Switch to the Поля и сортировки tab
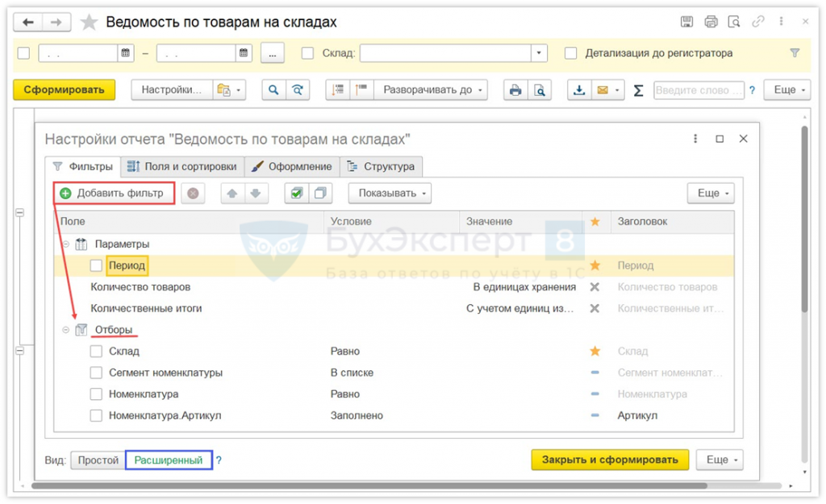 click(x=183, y=166)
